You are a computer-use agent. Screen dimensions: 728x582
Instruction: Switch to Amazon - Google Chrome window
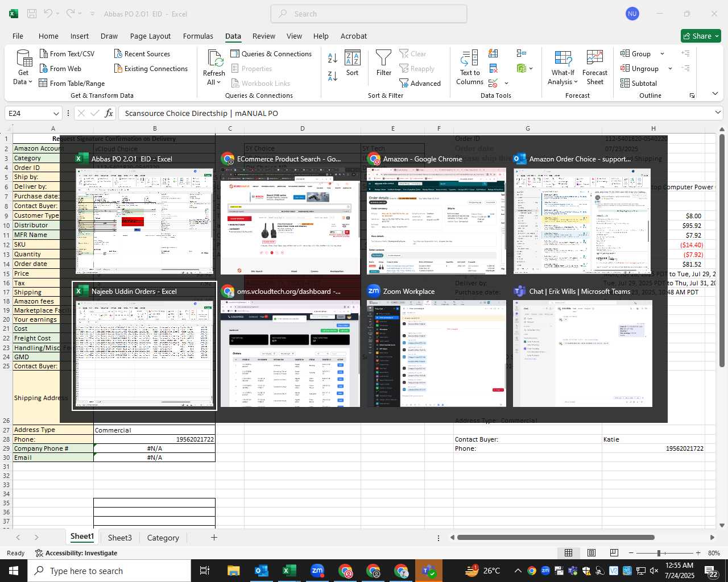coord(436,214)
